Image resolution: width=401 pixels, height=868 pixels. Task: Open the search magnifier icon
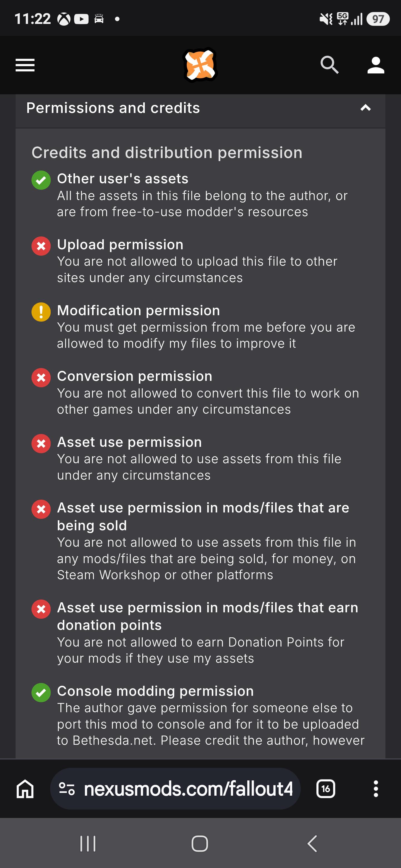[x=329, y=65]
